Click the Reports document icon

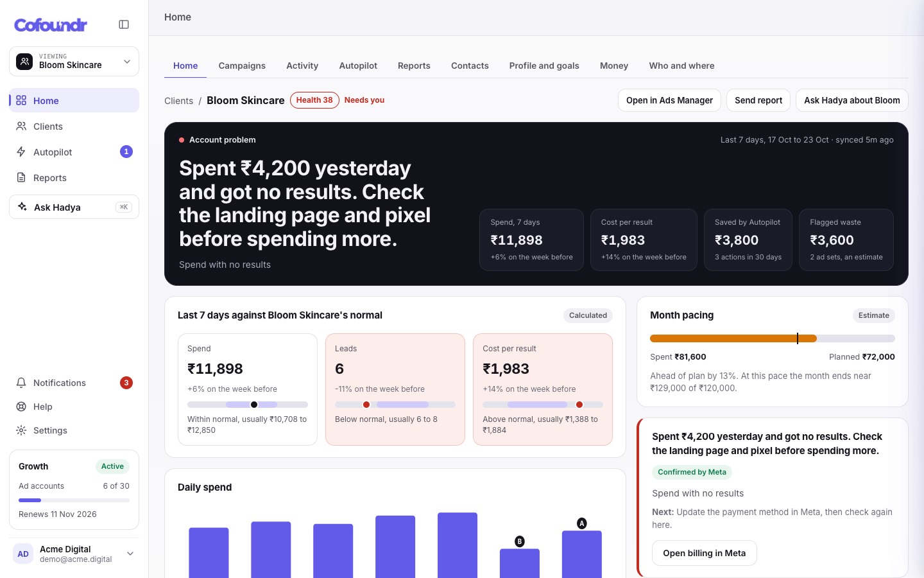click(x=21, y=177)
